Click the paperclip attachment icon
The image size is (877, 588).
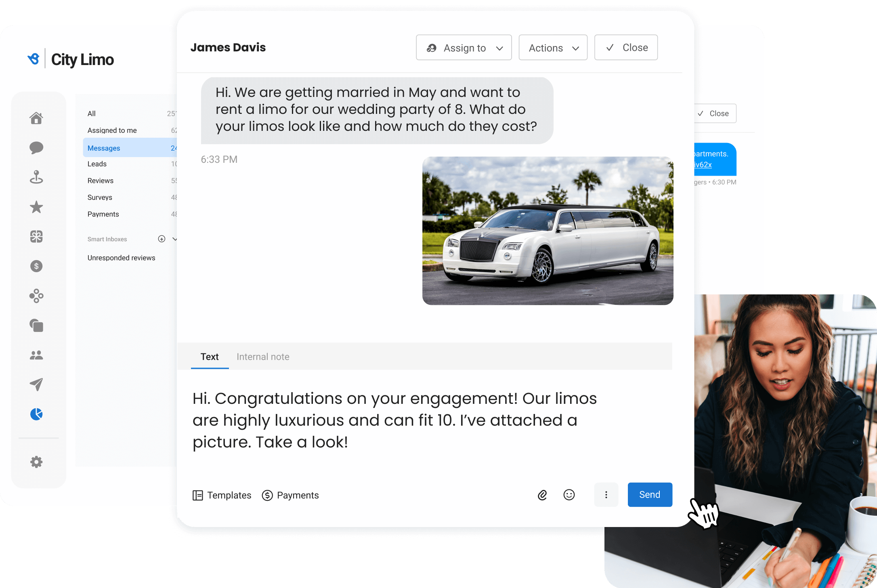point(542,495)
